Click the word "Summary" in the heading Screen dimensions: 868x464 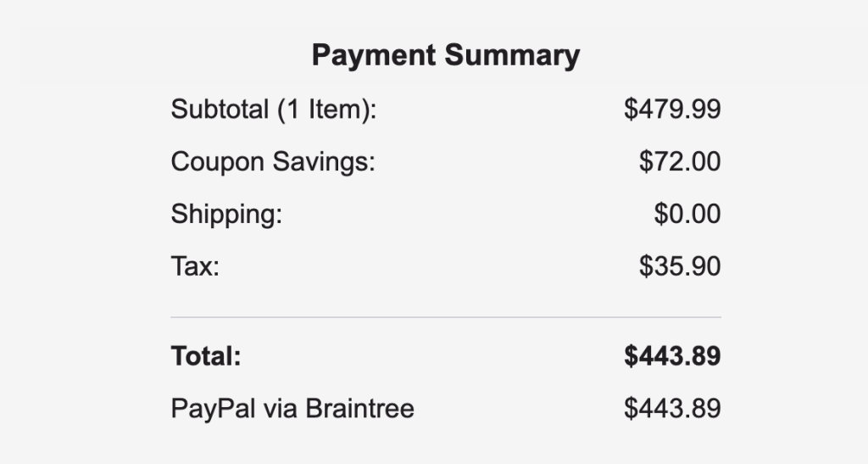click(513, 56)
